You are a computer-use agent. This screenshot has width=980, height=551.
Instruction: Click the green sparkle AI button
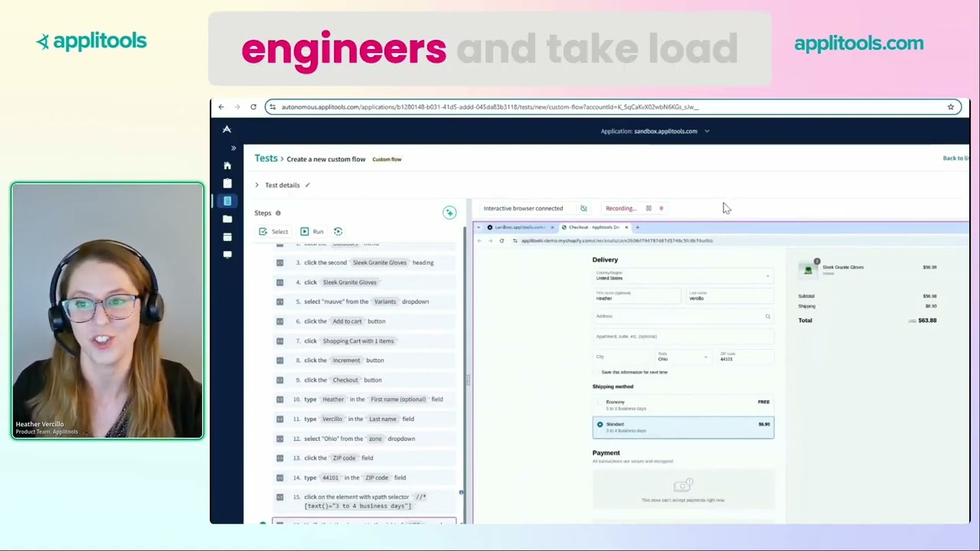(x=449, y=213)
